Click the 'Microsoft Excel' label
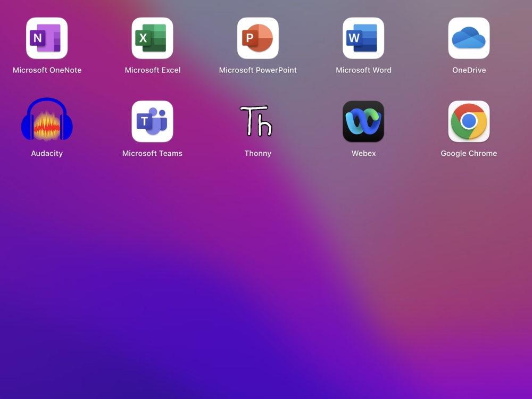 153,70
